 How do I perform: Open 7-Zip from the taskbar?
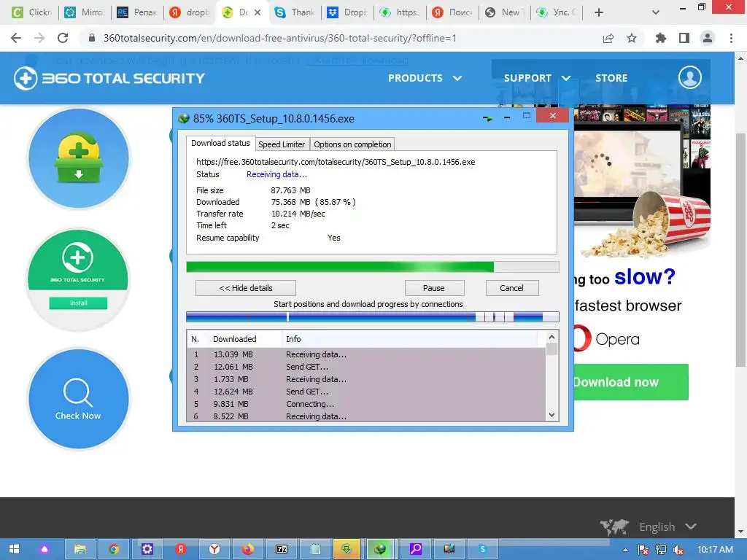coord(282,549)
